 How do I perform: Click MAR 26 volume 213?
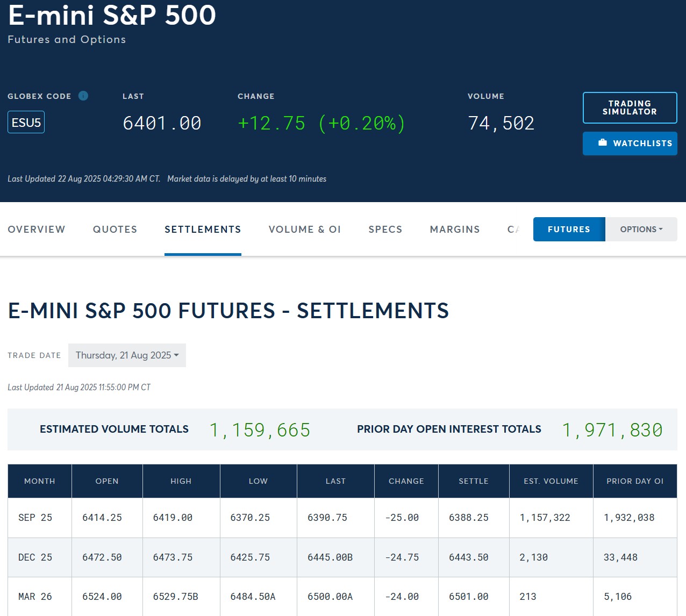pos(528,597)
